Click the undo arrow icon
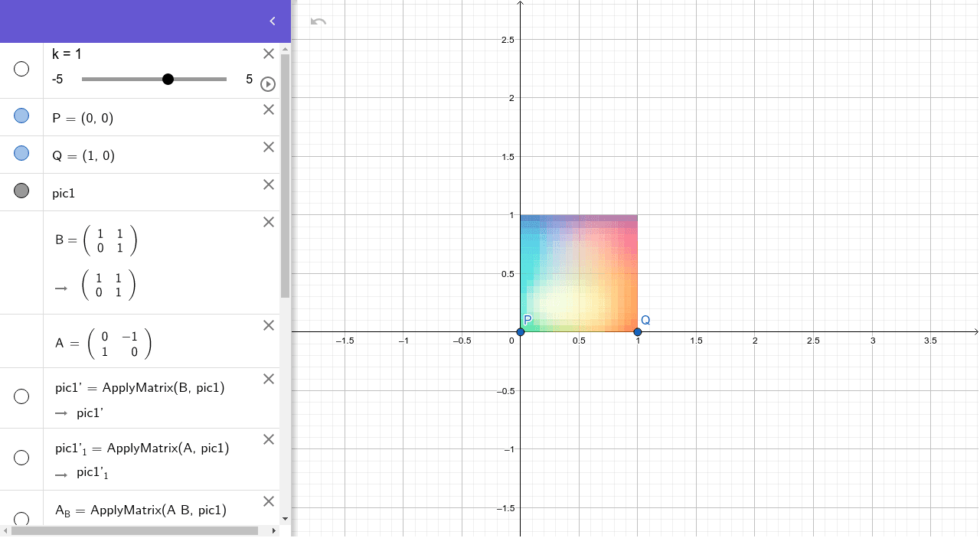This screenshot has height=538, width=980. pyautogui.click(x=318, y=21)
